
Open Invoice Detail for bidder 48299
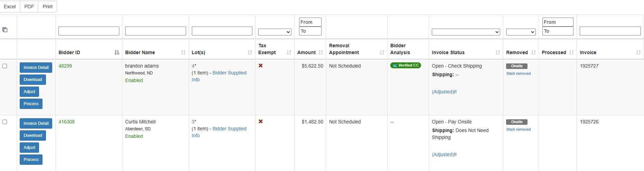point(36,68)
